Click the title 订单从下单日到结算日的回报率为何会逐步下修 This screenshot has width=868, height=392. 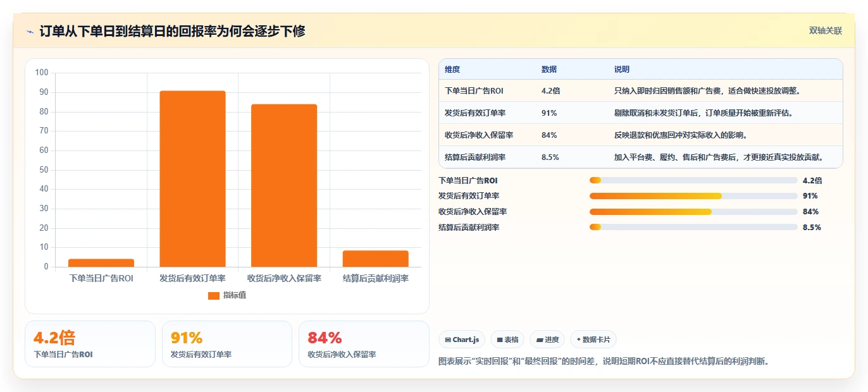point(172,31)
